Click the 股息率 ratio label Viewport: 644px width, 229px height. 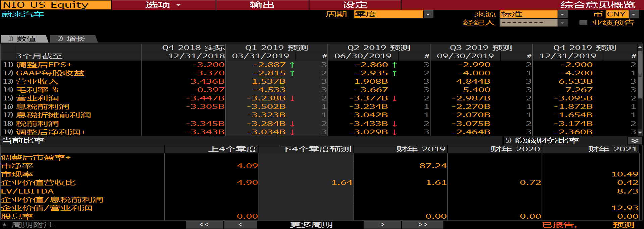[17, 216]
